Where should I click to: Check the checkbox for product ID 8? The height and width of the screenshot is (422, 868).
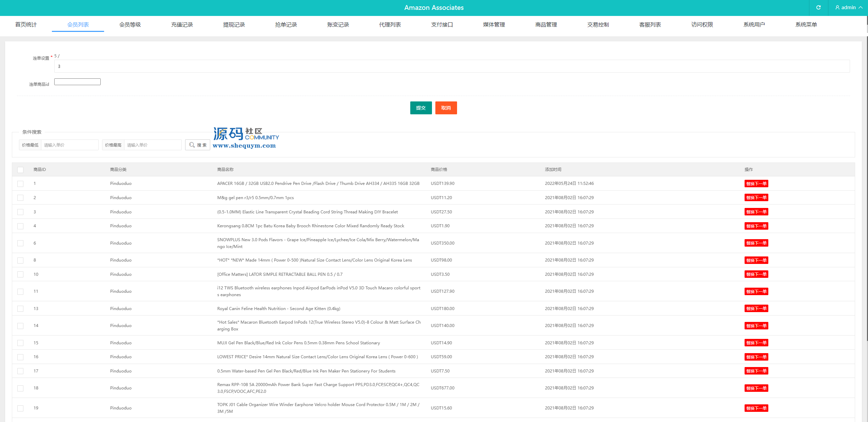[x=20, y=260]
